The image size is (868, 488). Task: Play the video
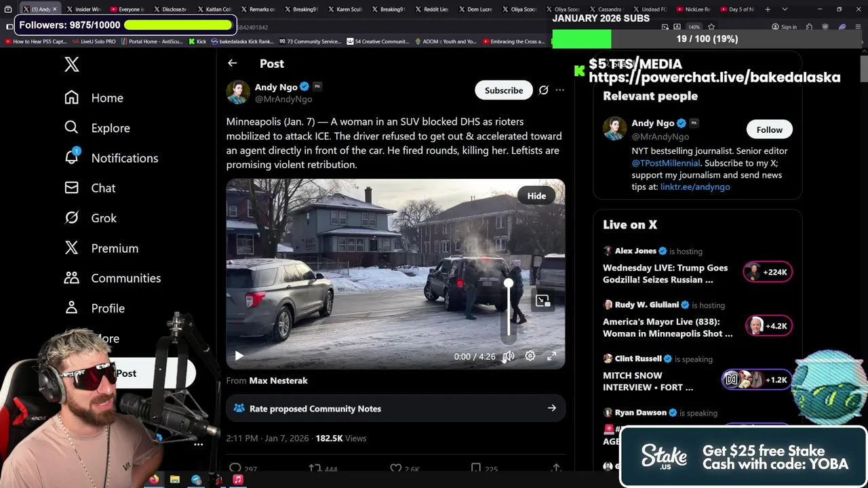tap(239, 356)
